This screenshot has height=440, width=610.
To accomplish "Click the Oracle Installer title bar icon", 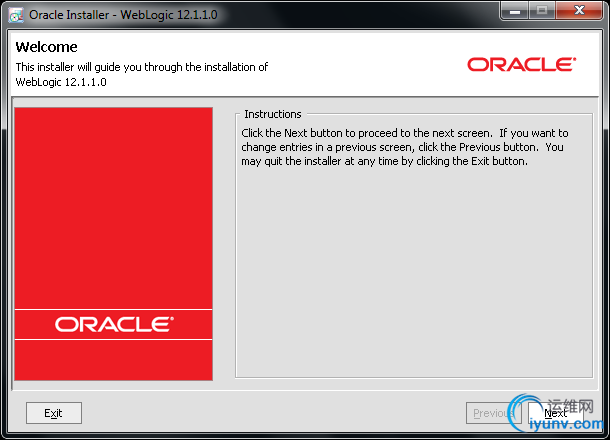I will 16,15.
